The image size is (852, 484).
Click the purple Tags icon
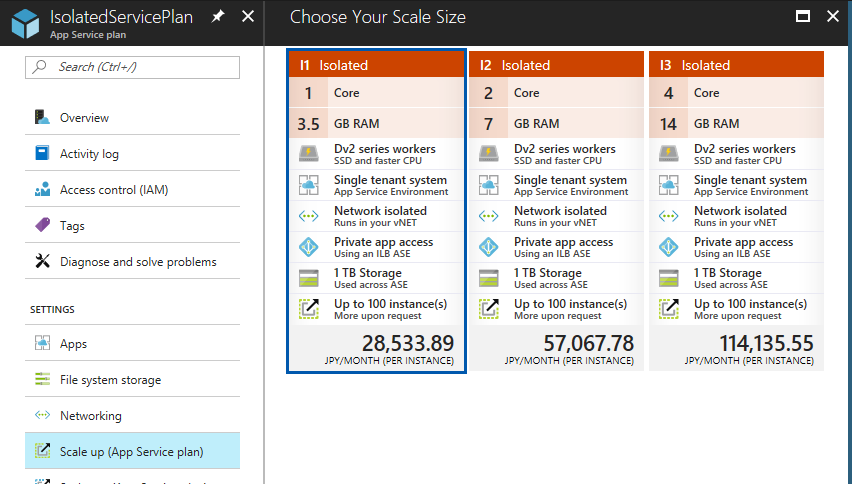42,224
